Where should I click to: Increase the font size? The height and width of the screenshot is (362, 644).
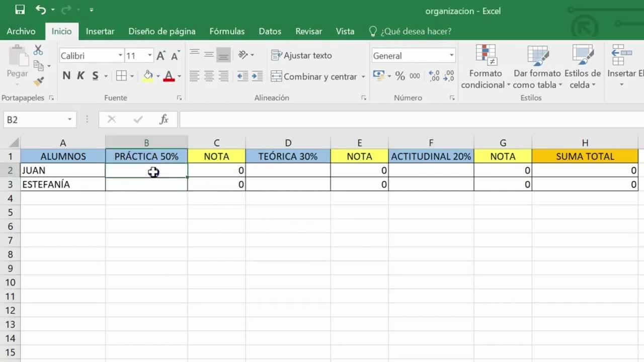[161, 56]
